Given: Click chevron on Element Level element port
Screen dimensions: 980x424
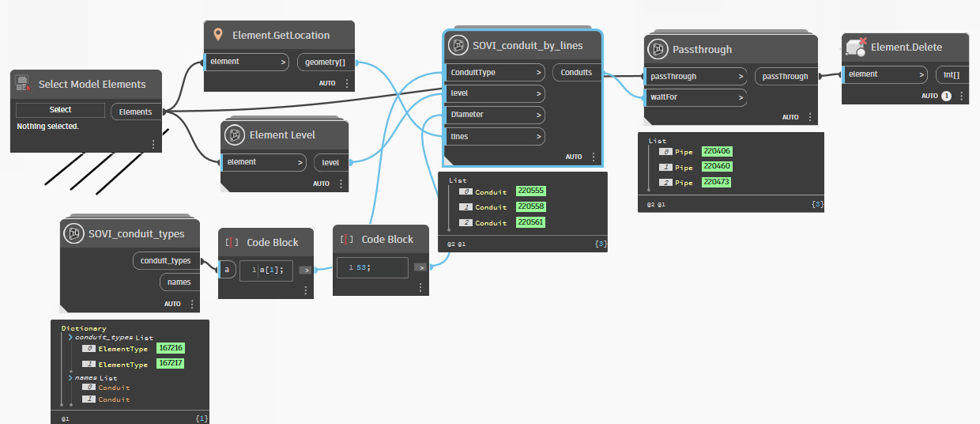Looking at the screenshot, I should click(x=300, y=162).
